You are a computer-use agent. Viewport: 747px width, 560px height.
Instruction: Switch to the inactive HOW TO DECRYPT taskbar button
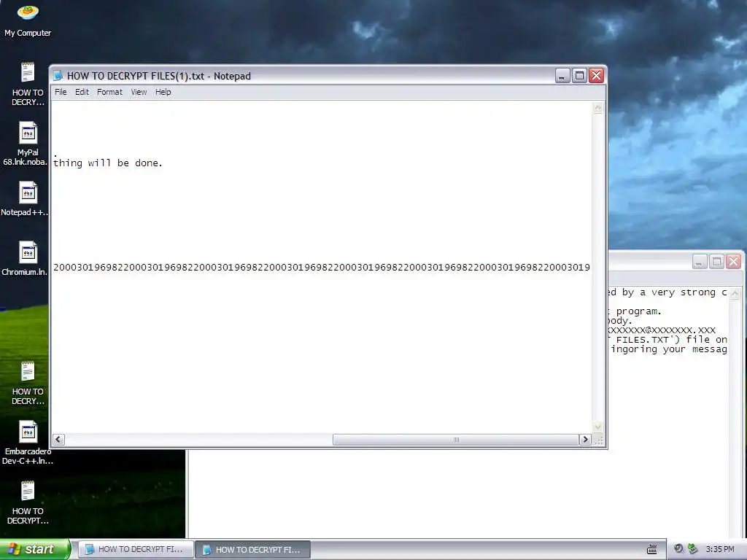pyautogui.click(x=136, y=550)
